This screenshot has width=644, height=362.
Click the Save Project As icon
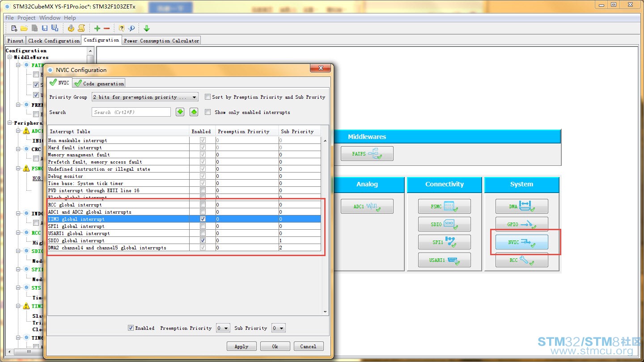(x=55, y=28)
